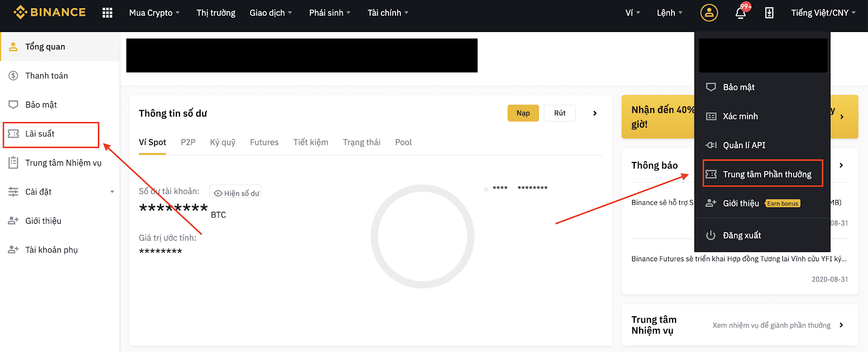Select Tổng quan in sidebar

(45, 47)
